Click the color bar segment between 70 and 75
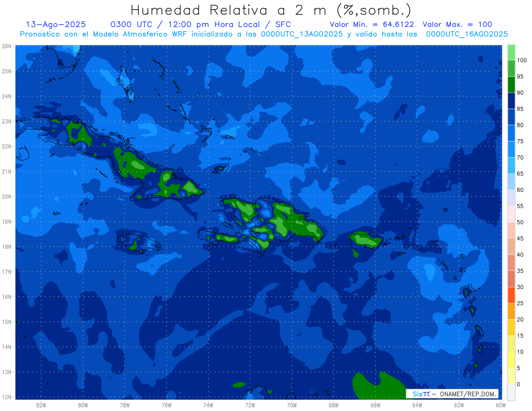Viewport: 532px width, 411px height. click(x=511, y=149)
